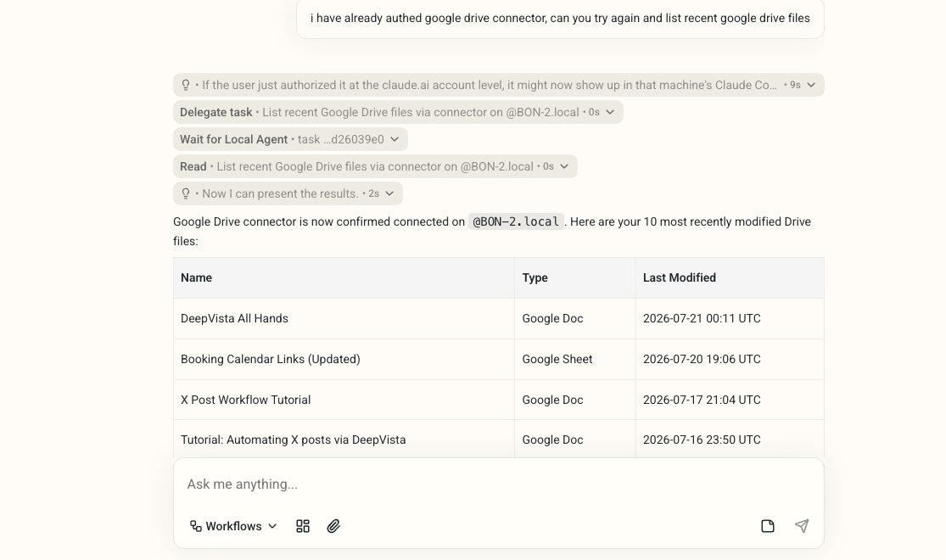946x560 pixels.
Task: Open the Workflows dropdown chevron
Action: click(x=272, y=526)
